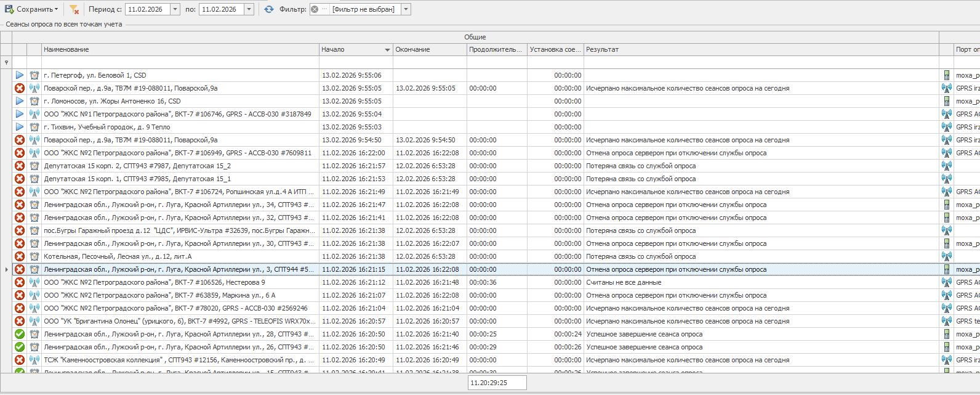This screenshot has width=980, height=395.
Task: Click the phone port icon in Петергоф row
Action: pyautogui.click(x=946, y=75)
